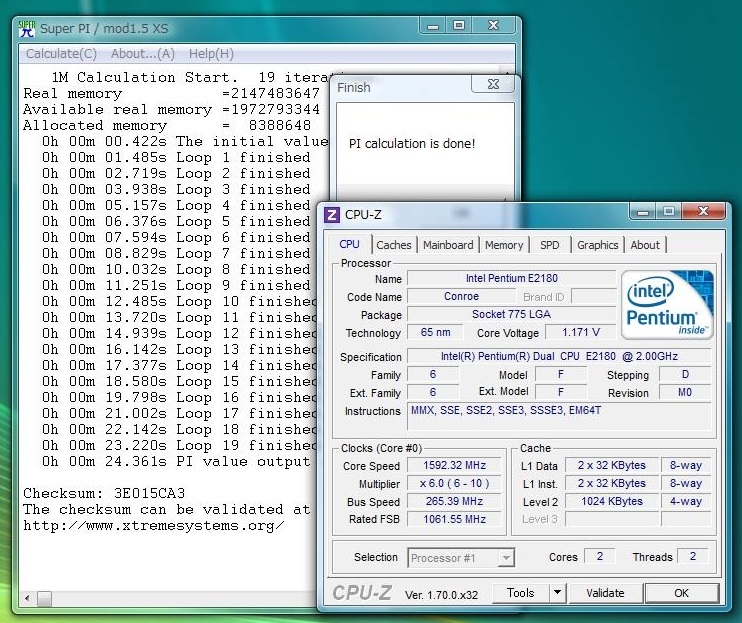
Task: Open the About...(A) menu in Super PI
Action: point(142,54)
